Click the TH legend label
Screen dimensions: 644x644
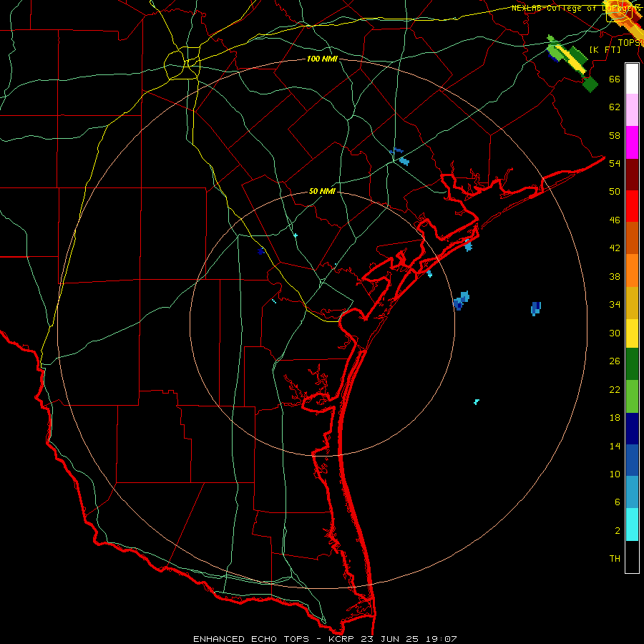pyautogui.click(x=615, y=559)
